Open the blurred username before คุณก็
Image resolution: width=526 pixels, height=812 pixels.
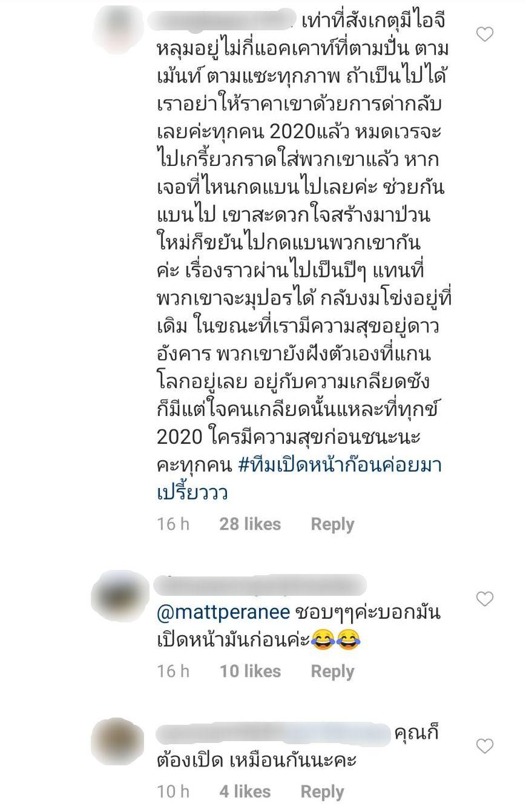coord(272,734)
